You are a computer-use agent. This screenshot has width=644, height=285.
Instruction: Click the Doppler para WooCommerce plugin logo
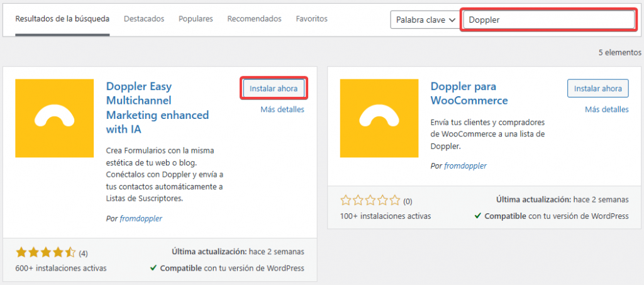click(379, 118)
